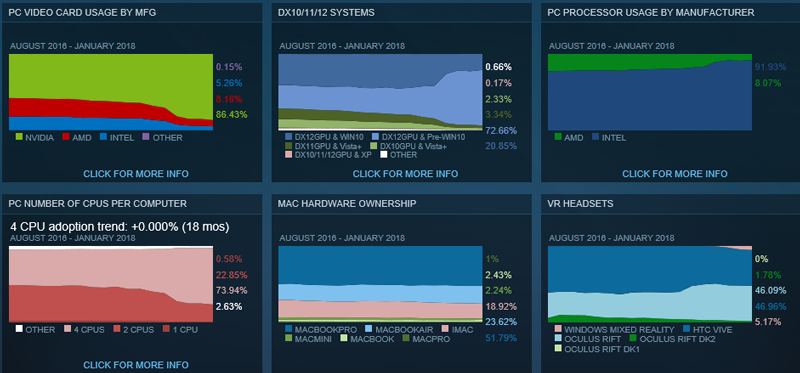Click the INTEL blue legend swatch in video card chart
Image resolution: width=800 pixels, height=373 pixels.
(x=103, y=137)
